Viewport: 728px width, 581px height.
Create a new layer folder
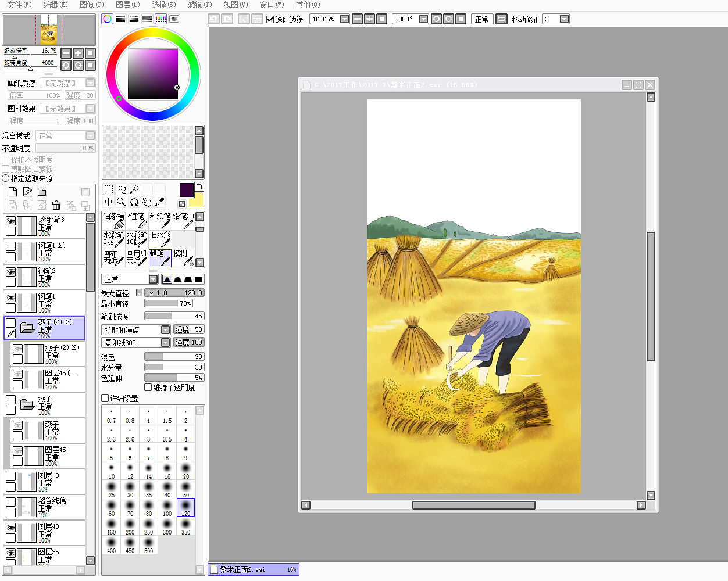coord(42,192)
